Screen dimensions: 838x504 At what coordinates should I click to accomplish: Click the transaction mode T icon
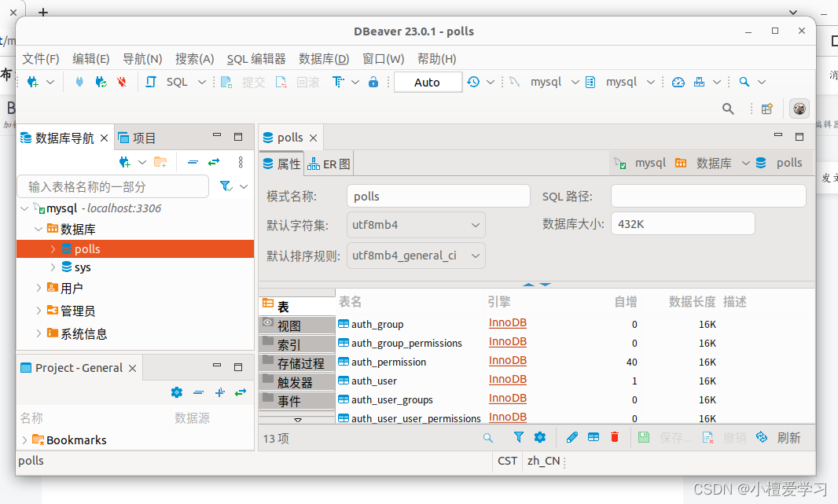[x=338, y=82]
